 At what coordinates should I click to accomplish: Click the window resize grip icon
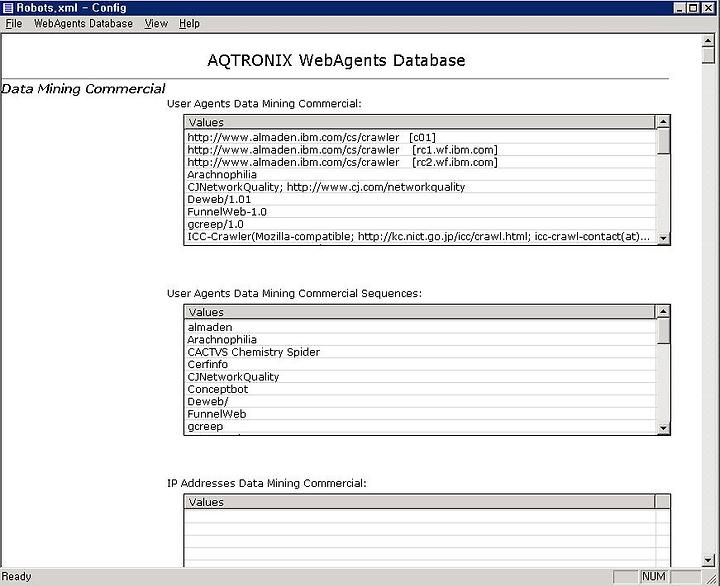click(713, 578)
